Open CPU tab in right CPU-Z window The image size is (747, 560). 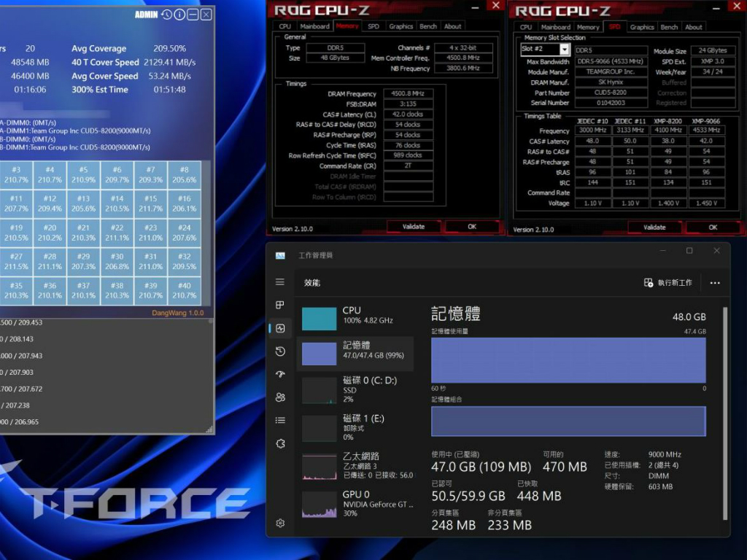526,28
